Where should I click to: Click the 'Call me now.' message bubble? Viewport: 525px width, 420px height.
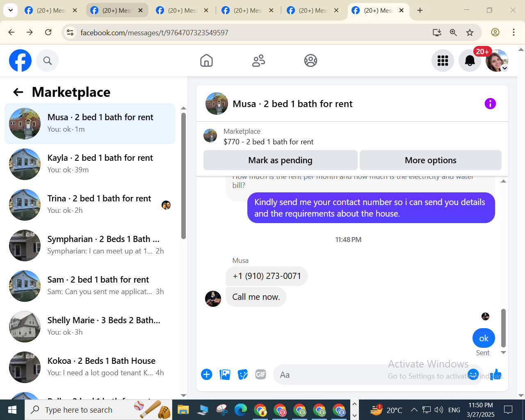[x=256, y=297]
